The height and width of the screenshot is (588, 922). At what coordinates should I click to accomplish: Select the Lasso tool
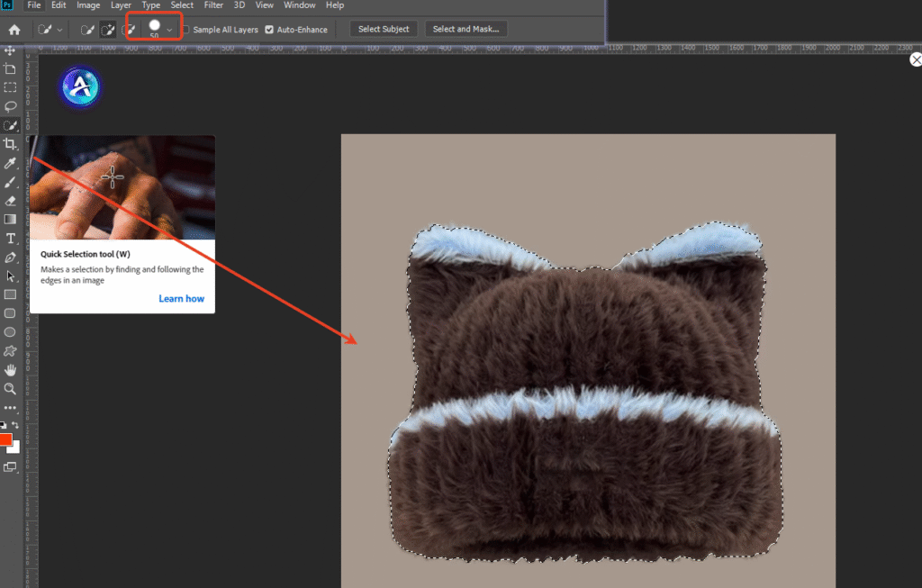pyautogui.click(x=10, y=106)
